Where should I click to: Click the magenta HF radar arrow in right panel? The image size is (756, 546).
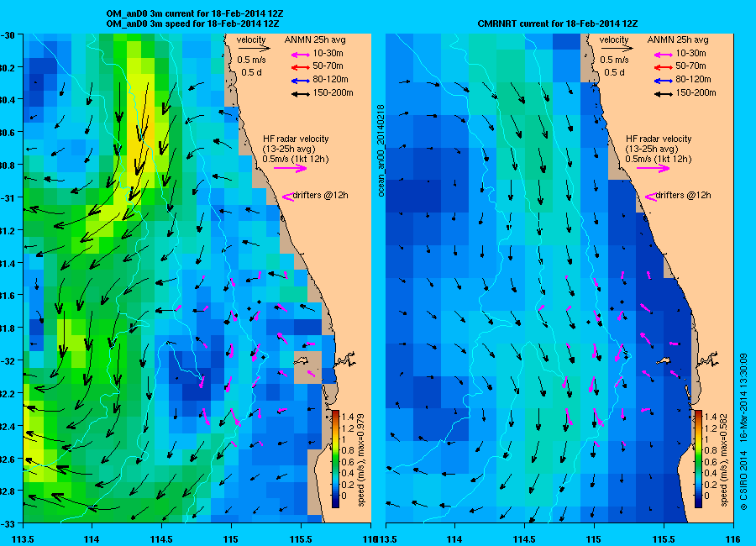click(x=653, y=168)
